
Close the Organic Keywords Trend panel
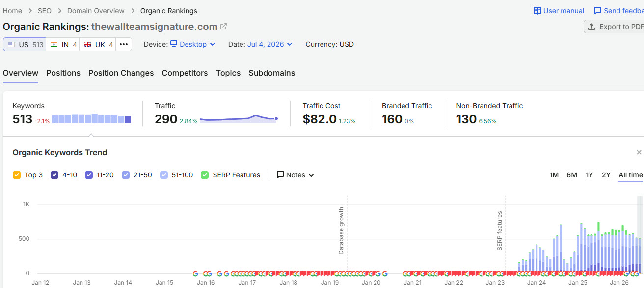click(639, 153)
